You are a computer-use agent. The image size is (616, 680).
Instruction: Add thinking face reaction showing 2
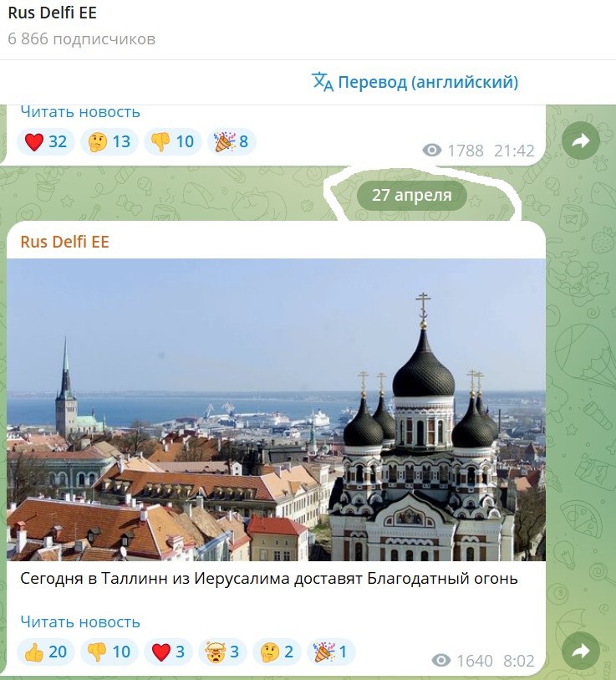coord(277,652)
